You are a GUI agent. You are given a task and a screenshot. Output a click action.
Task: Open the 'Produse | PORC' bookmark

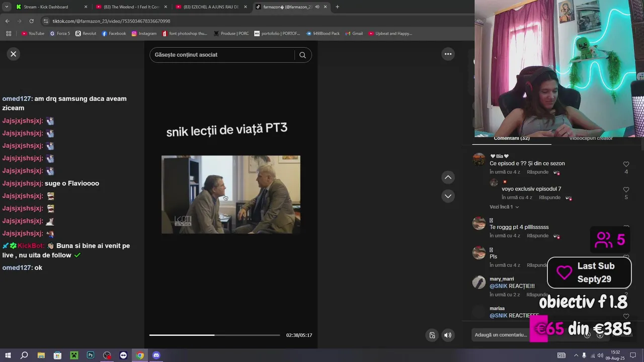[231, 34]
